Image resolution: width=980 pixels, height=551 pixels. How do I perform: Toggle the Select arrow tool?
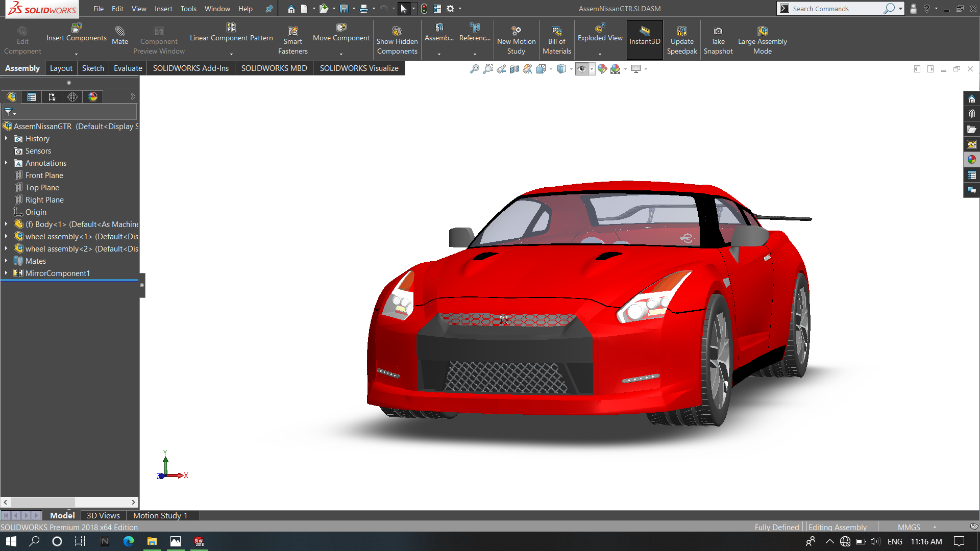point(404,9)
